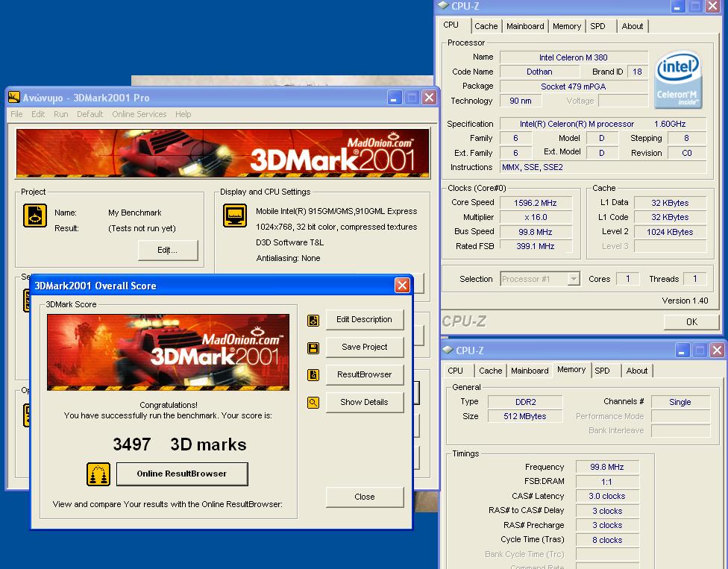This screenshot has height=569, width=728.
Task: Click the Online ResultBrowser button
Action: pyautogui.click(x=182, y=474)
